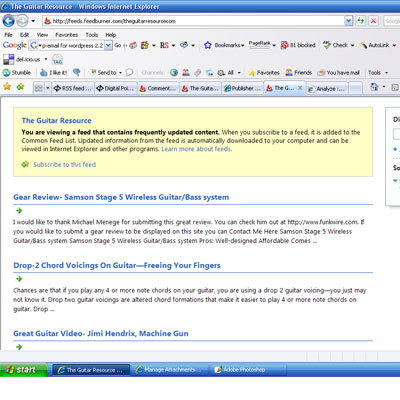Refresh the page with the green arrows icon
The height and width of the screenshot is (400, 400).
(361, 21)
